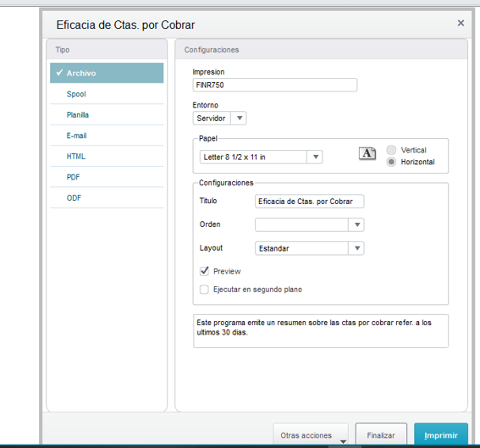Uncheck the Preview checkbox
Viewport: 480px width, 448px height.
204,271
